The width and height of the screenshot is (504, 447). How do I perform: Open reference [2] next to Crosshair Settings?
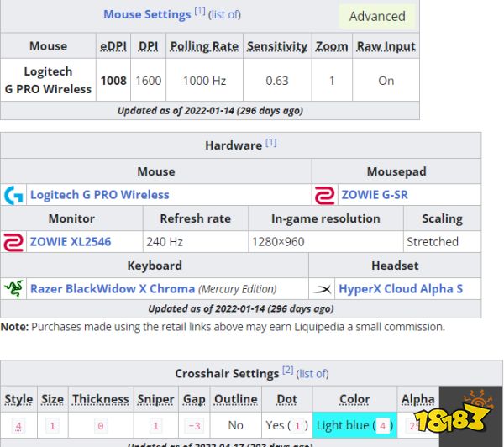(287, 371)
